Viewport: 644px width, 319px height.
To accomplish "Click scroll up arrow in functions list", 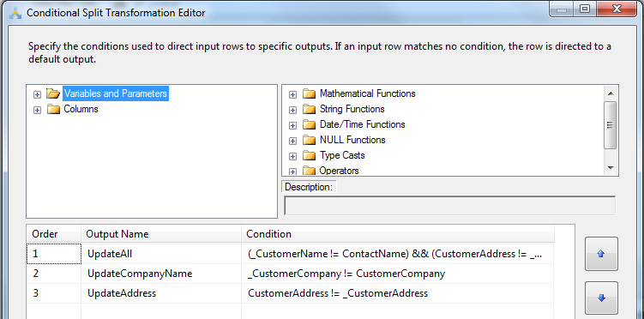I will [611, 93].
